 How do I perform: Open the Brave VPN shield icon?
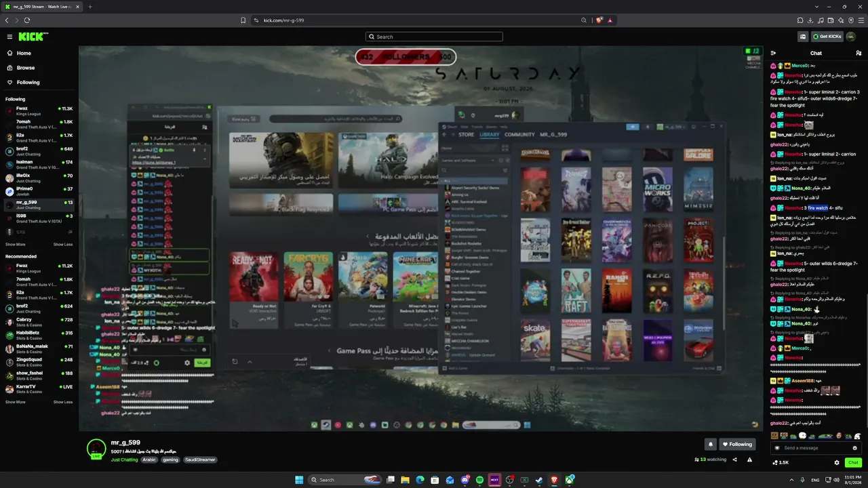[851, 20]
